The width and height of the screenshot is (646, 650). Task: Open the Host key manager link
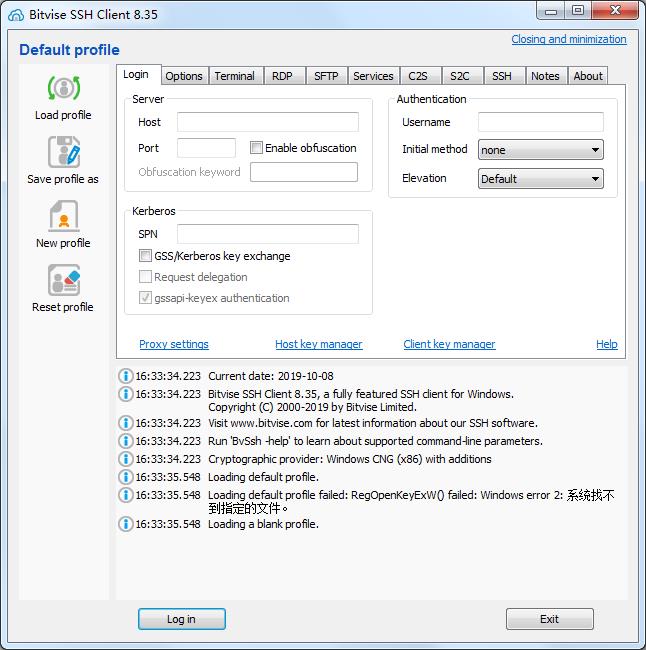(319, 344)
